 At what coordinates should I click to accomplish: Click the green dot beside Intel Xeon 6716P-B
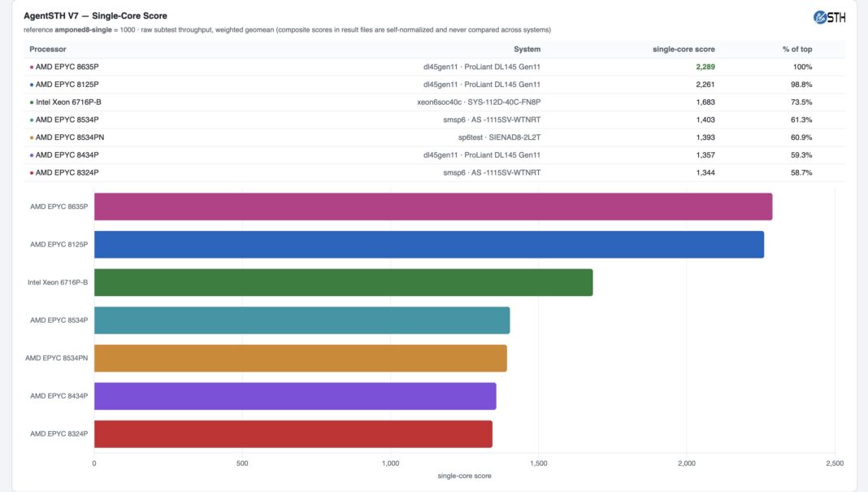coord(32,102)
